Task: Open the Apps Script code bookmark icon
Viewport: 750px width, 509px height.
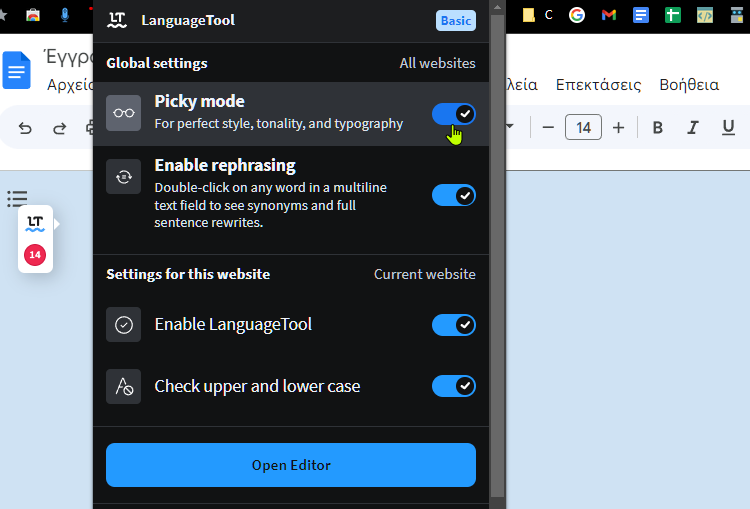Action: (x=705, y=15)
